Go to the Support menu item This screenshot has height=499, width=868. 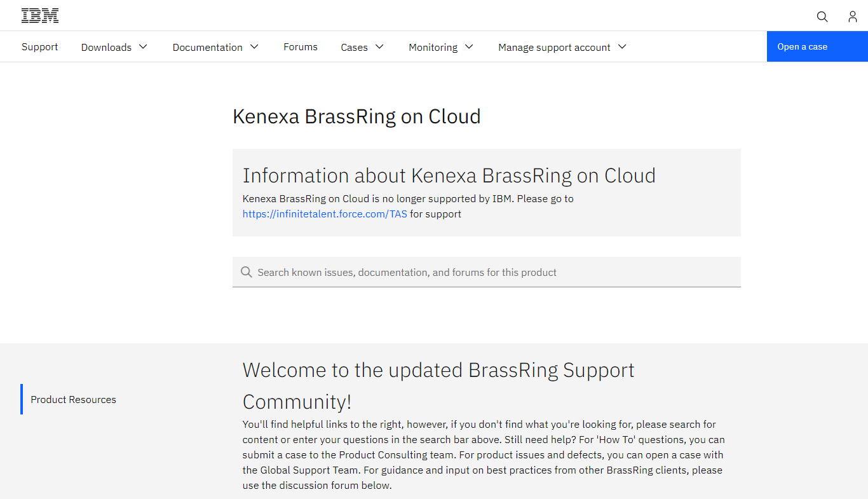(40, 47)
